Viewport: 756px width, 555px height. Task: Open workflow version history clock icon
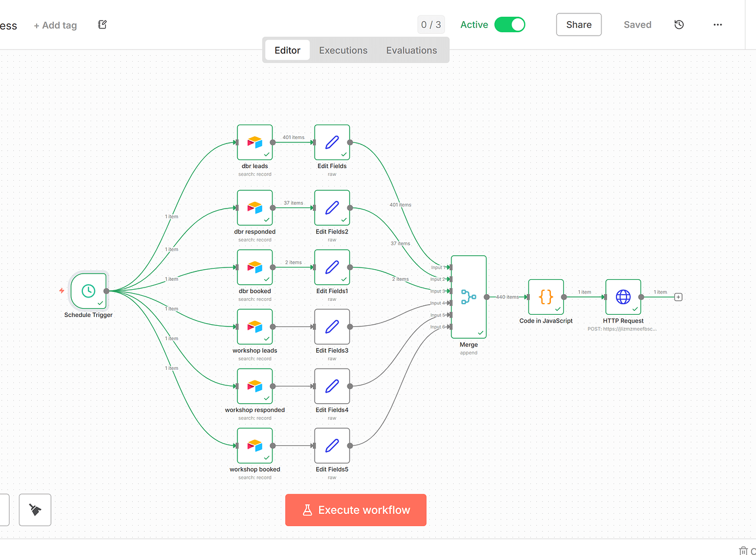[x=679, y=24]
